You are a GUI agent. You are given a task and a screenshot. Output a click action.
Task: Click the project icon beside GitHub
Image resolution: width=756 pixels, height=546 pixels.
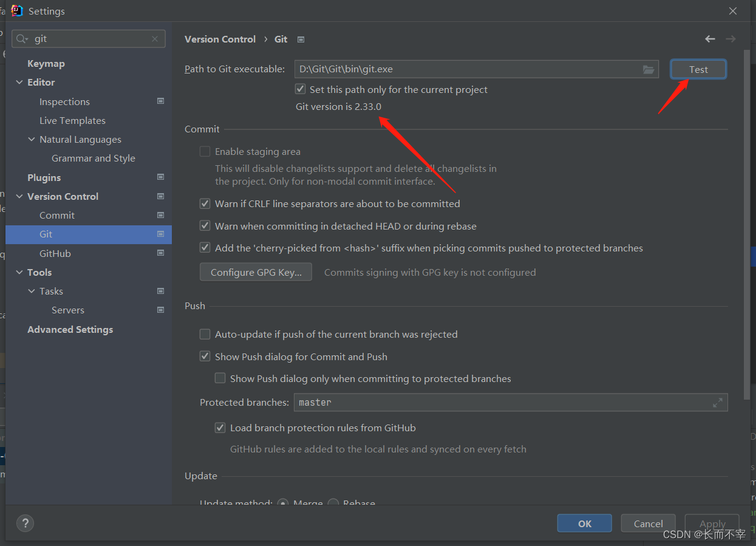160,253
